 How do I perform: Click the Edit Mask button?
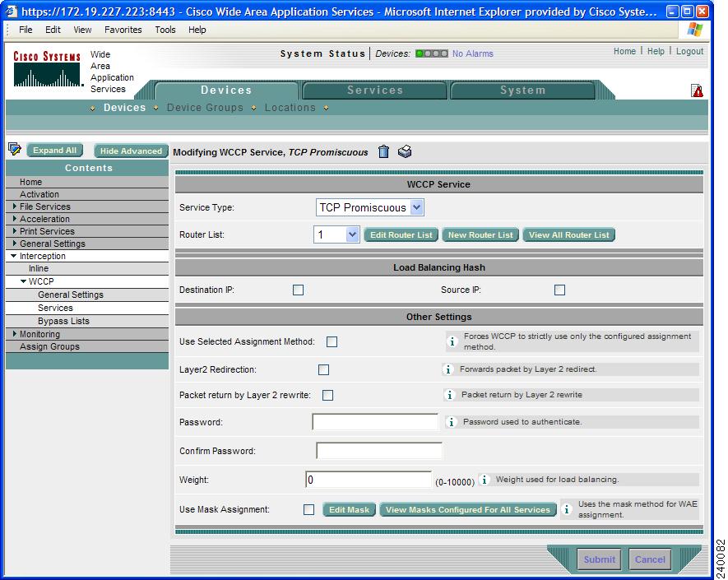coord(349,510)
